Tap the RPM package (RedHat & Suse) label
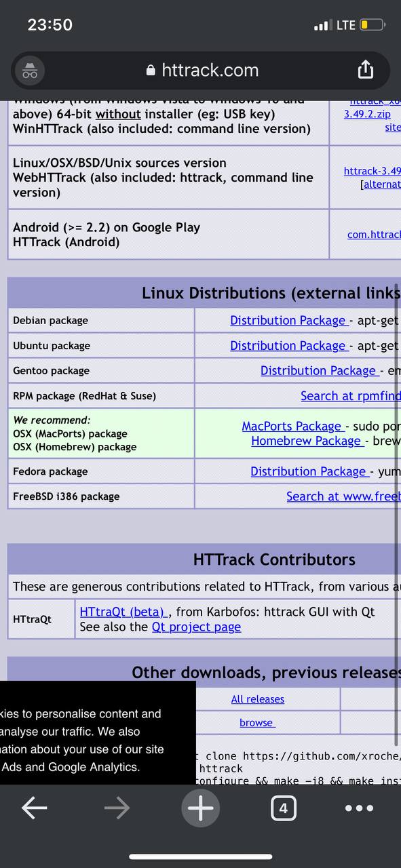Viewport: 401px width, 868px height. coord(84,395)
